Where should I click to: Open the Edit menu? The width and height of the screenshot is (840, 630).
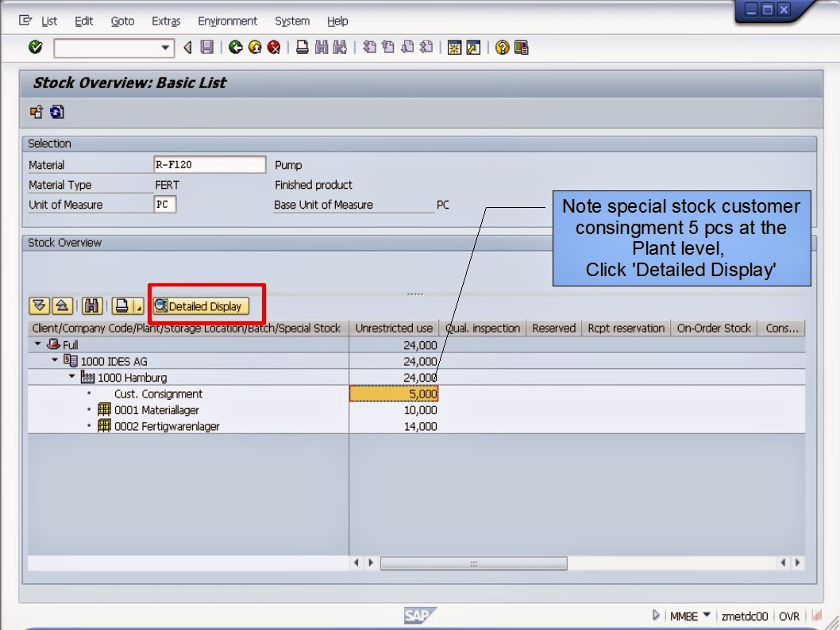click(x=83, y=21)
